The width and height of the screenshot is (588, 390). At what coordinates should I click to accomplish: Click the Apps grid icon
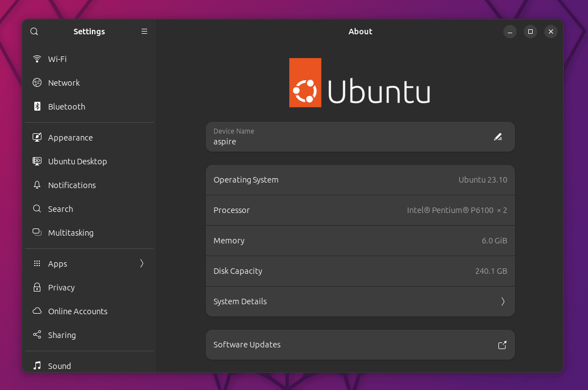pyautogui.click(x=37, y=264)
